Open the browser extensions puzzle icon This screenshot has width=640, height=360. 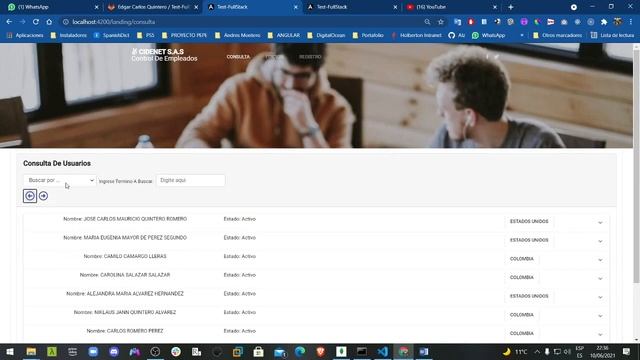[604, 22]
